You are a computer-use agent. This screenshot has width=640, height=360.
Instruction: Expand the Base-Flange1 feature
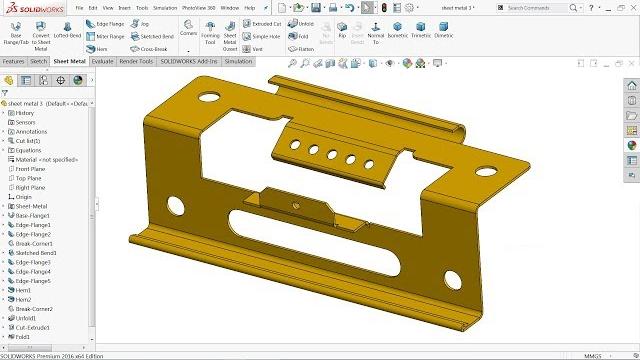pyautogui.click(x=3, y=216)
